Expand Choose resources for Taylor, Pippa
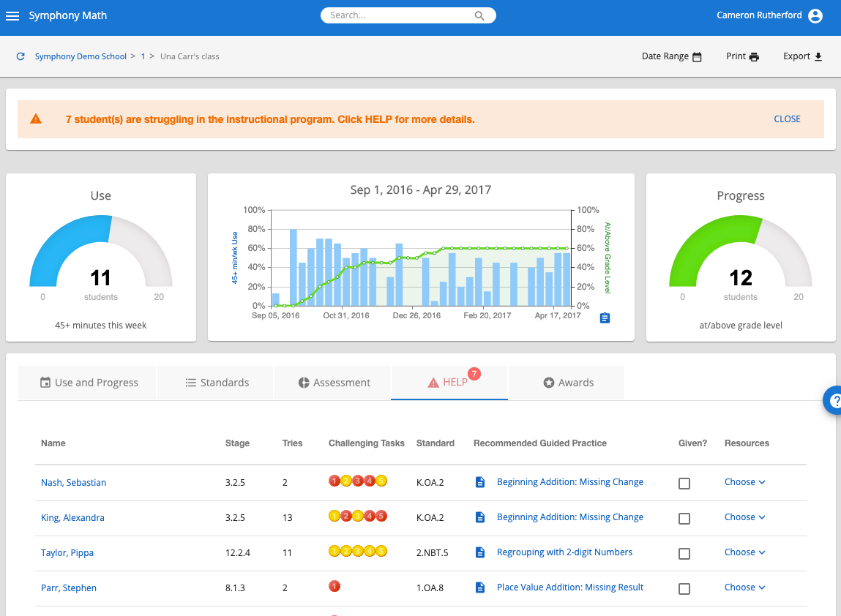 click(745, 552)
